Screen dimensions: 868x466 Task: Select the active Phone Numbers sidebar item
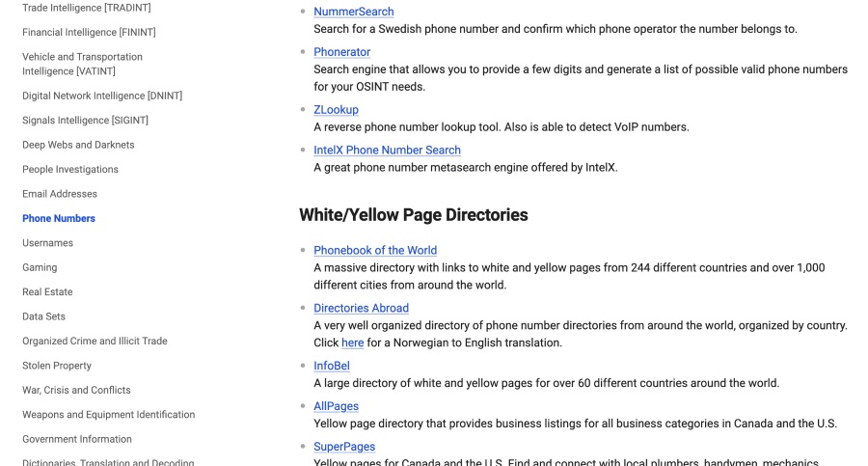pos(59,218)
